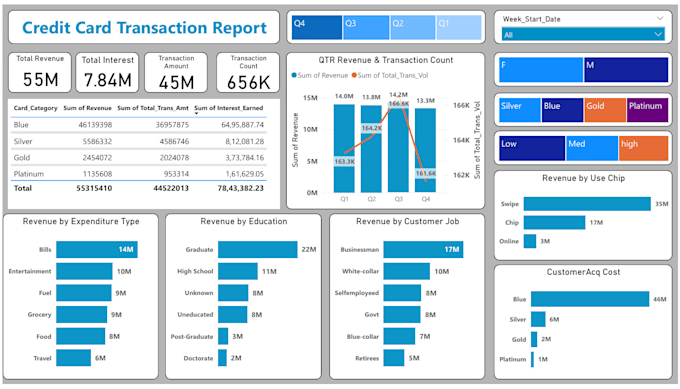680x389 pixels.
Task: Open the Week_Start_Date All dropdown
Action: [583, 34]
